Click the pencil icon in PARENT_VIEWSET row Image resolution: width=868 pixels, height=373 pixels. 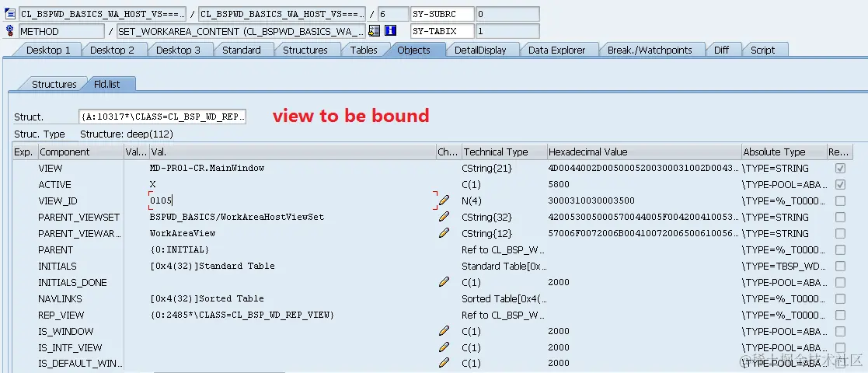pyautogui.click(x=444, y=217)
